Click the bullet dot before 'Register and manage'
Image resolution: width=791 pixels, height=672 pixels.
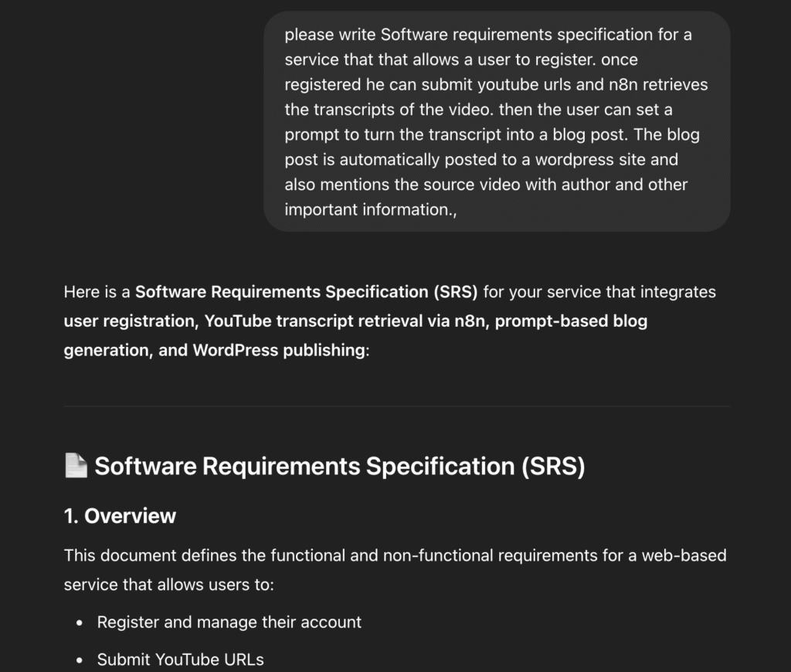(x=80, y=623)
